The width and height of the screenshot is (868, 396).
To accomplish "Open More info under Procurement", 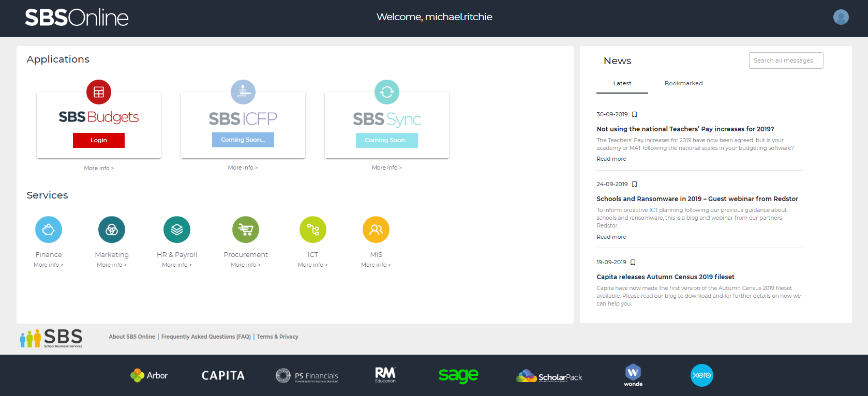I will pyautogui.click(x=246, y=265).
